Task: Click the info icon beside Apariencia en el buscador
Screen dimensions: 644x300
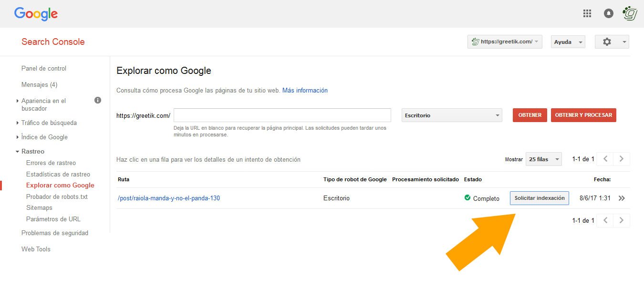Action: [98, 100]
